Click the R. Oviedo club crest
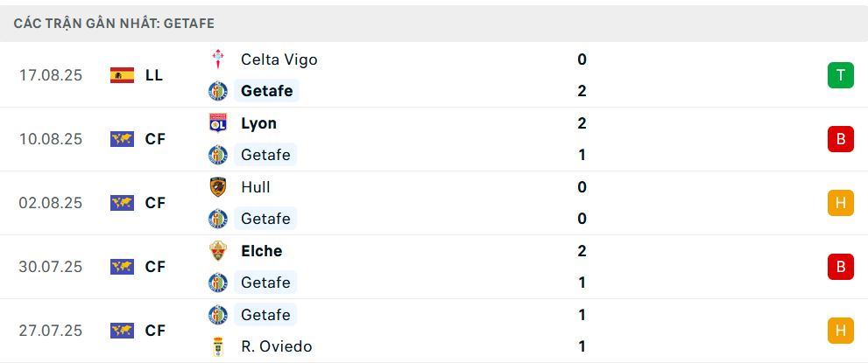This screenshot has width=868, height=363. coord(217,346)
